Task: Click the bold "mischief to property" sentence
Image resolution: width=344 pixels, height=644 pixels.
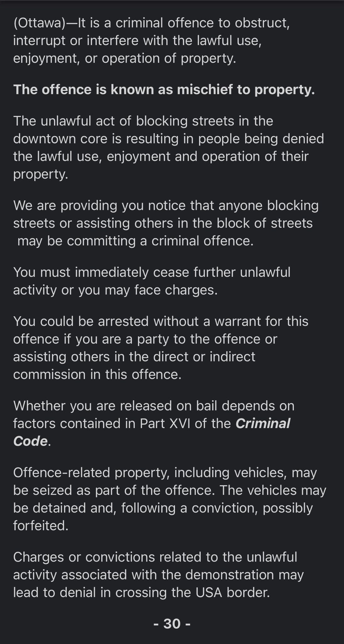Action: [164, 90]
